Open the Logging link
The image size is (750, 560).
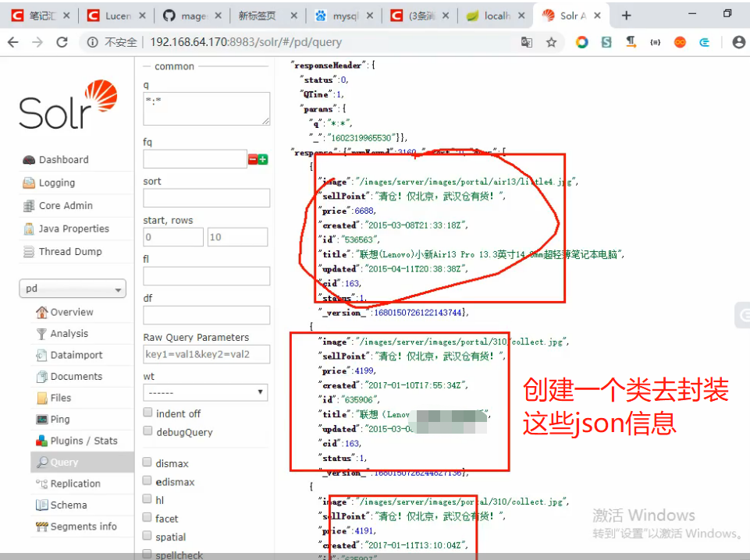pyautogui.click(x=57, y=183)
